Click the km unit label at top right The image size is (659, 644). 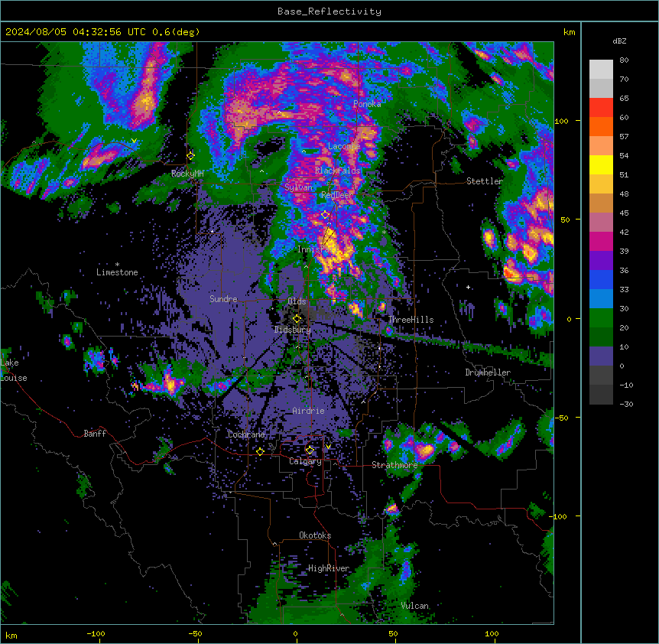(x=570, y=32)
